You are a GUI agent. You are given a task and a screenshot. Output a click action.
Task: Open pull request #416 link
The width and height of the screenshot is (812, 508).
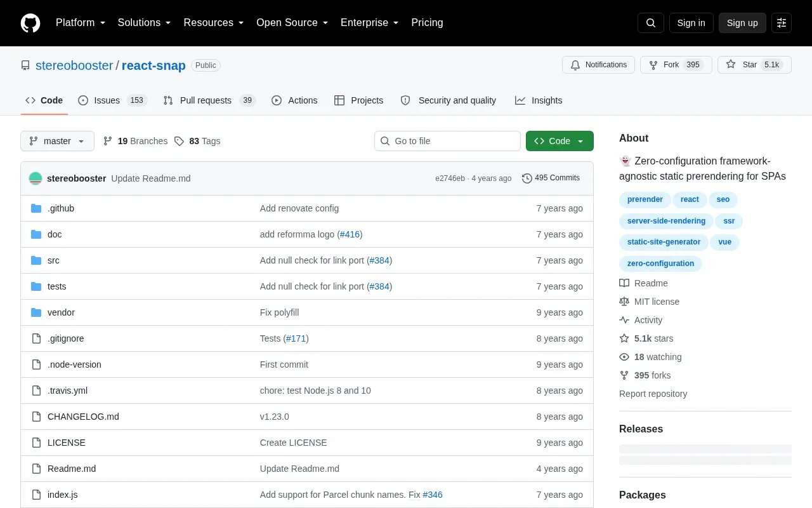350,234
